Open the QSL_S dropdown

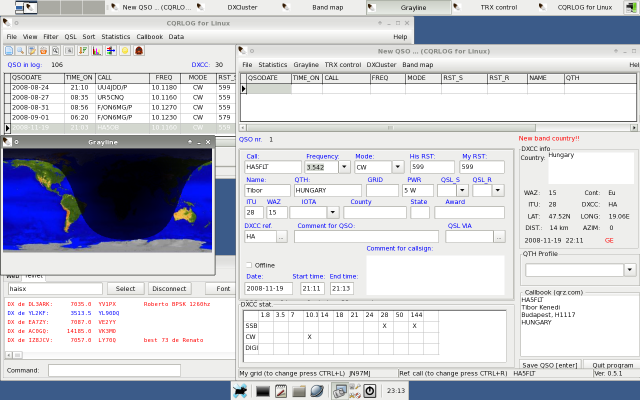click(x=462, y=190)
